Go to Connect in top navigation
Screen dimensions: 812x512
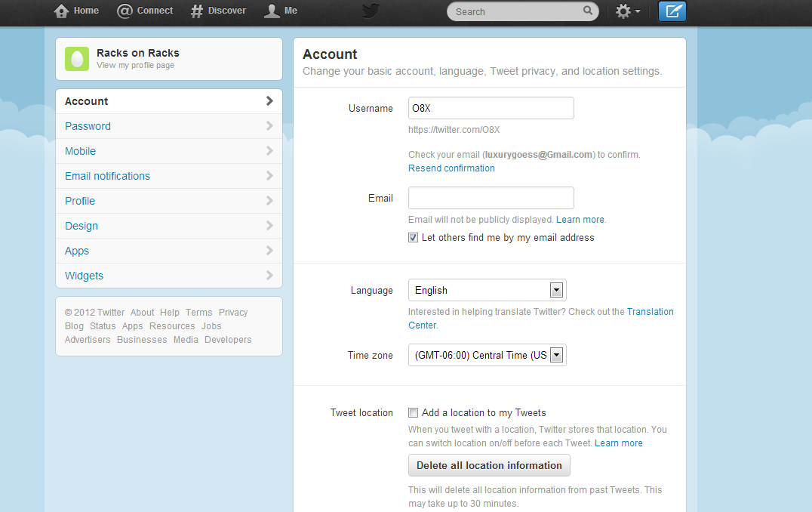(x=145, y=11)
